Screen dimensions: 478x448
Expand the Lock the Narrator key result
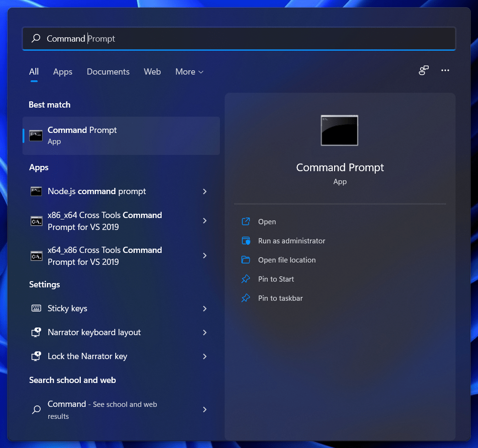[205, 356]
